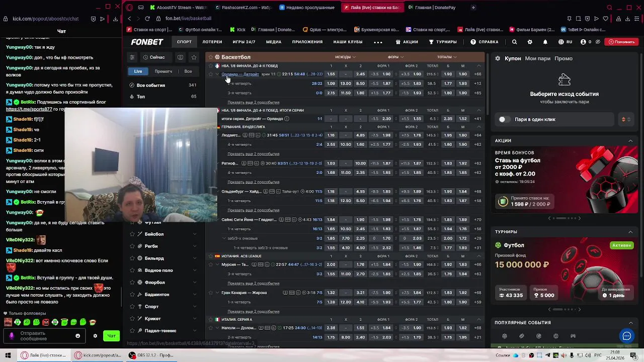Open the Сейчас time filter
The image size is (644, 362).
click(154, 57)
